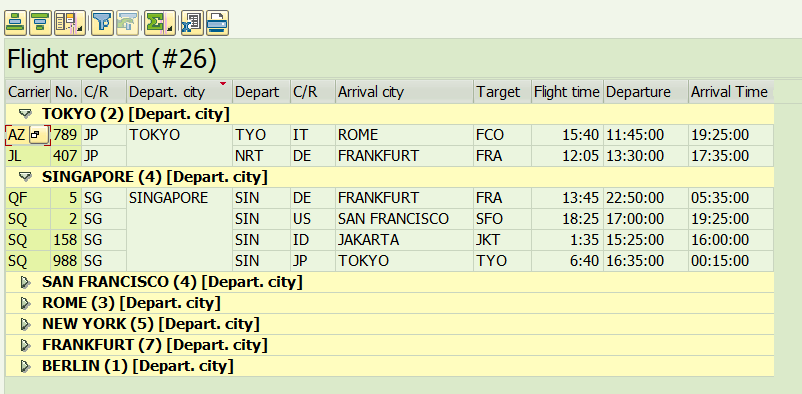The image size is (802, 394).
Task: Print the flight report via printer icon
Action: pos(217,23)
